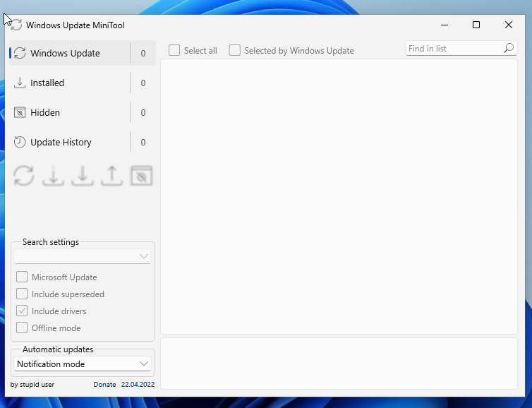Viewport: 532px width, 408px height.
Task: Open the Installed updates tab
Action: click(47, 83)
